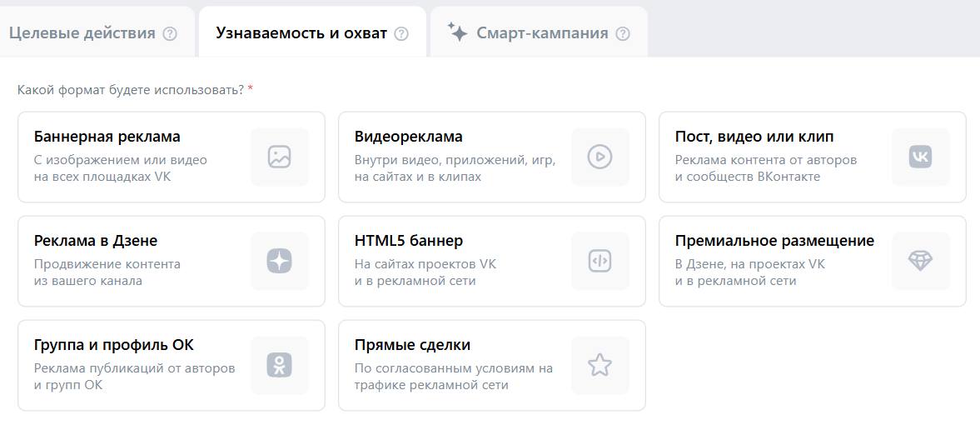Image resolution: width=980 pixels, height=430 pixels.
Task: Select the Прямые сделки format title
Action: click(412, 345)
